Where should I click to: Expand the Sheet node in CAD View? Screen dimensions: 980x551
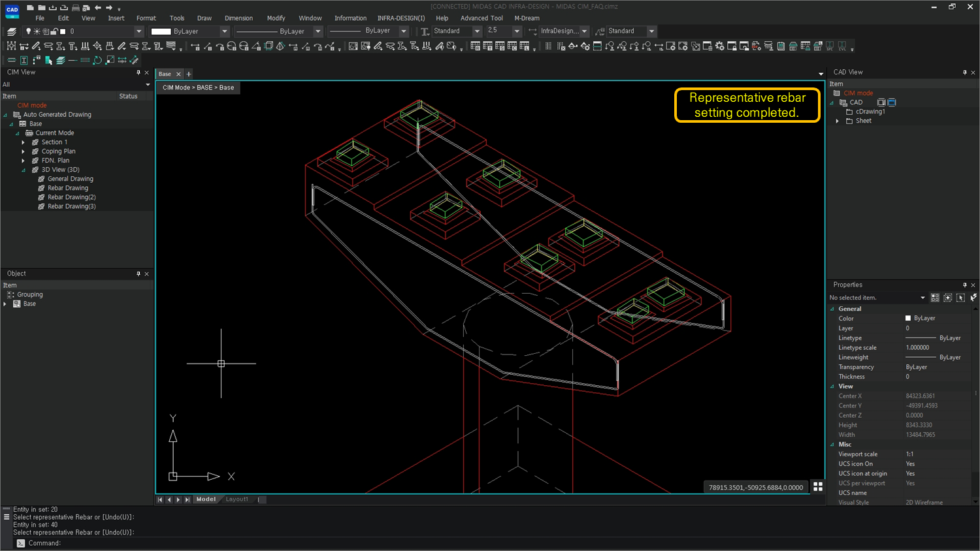pos(837,120)
